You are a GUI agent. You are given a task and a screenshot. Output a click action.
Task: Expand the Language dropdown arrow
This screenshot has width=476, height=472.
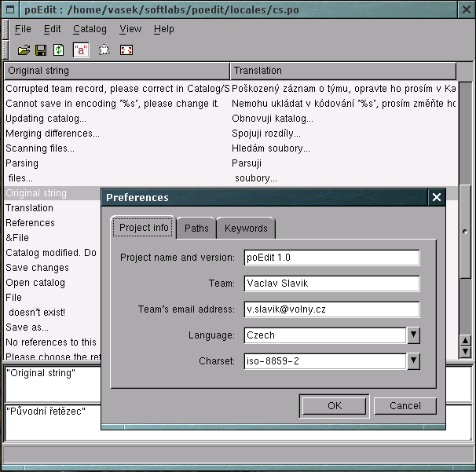413,335
